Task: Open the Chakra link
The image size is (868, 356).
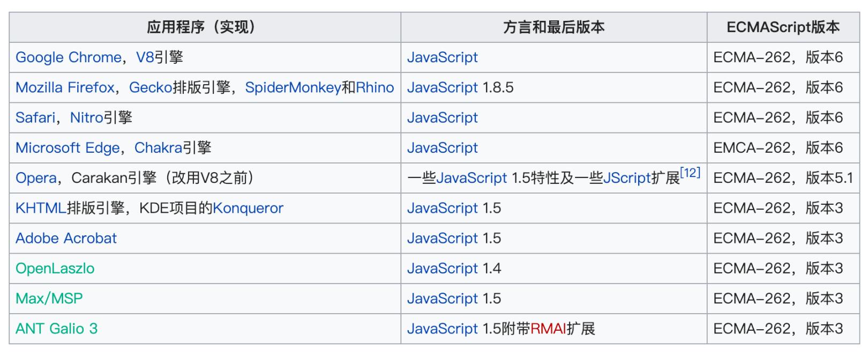Action: [x=158, y=147]
